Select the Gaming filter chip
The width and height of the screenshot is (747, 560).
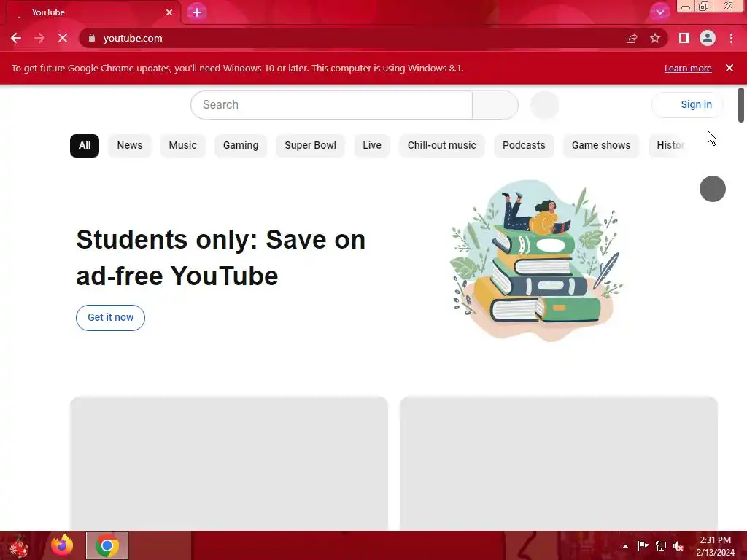point(241,145)
